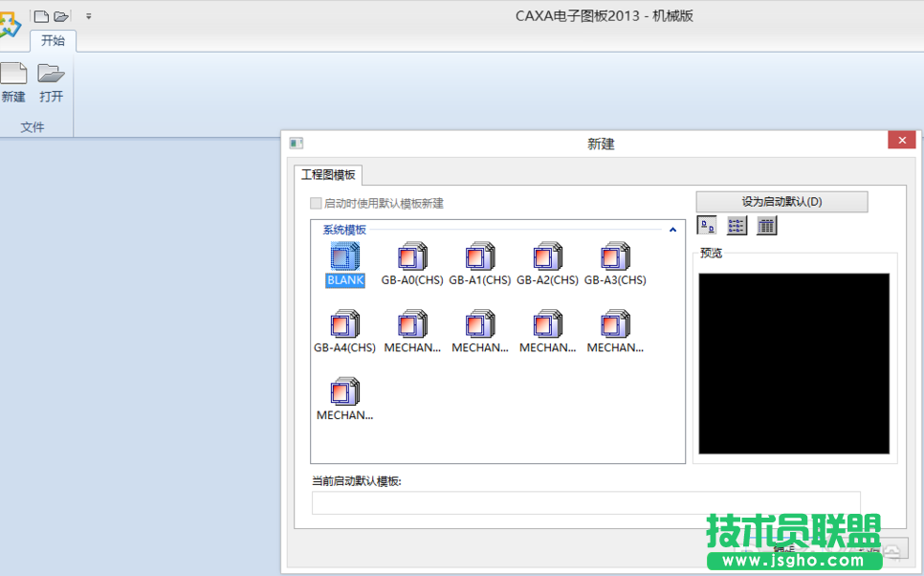The image size is (924, 576).
Task: Select the GB-A4(CHS) template
Action: (x=343, y=325)
